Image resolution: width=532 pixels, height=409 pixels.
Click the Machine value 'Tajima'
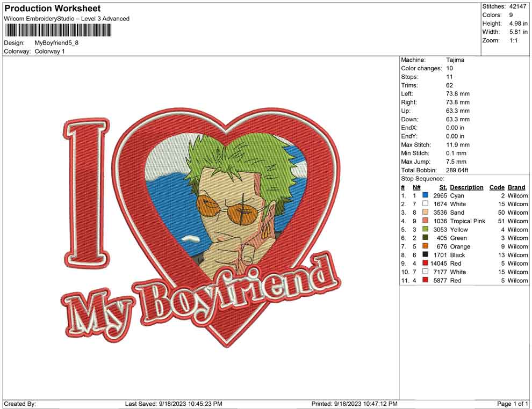coord(455,60)
